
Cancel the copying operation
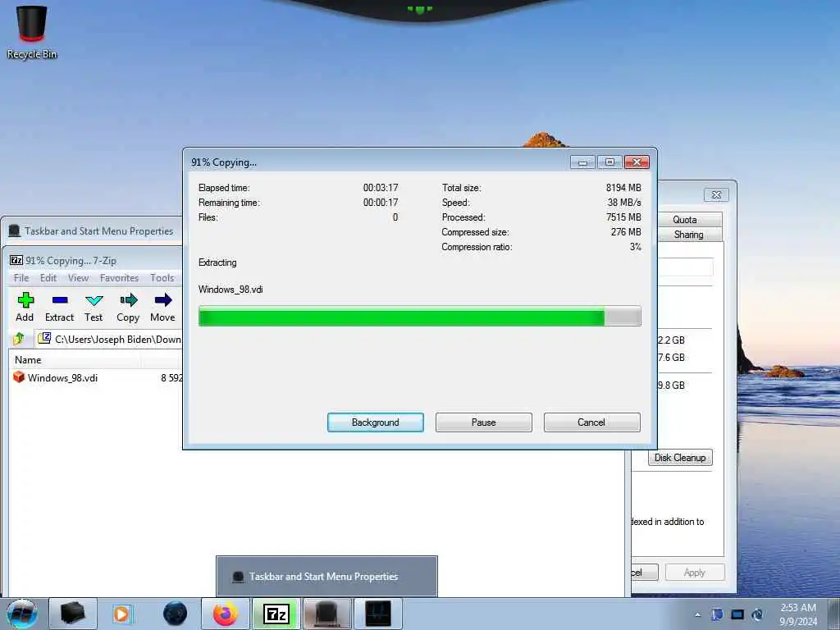(591, 422)
